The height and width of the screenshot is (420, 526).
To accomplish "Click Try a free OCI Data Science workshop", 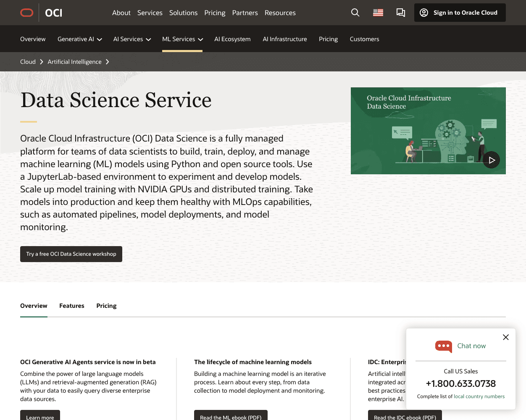I will (x=71, y=254).
